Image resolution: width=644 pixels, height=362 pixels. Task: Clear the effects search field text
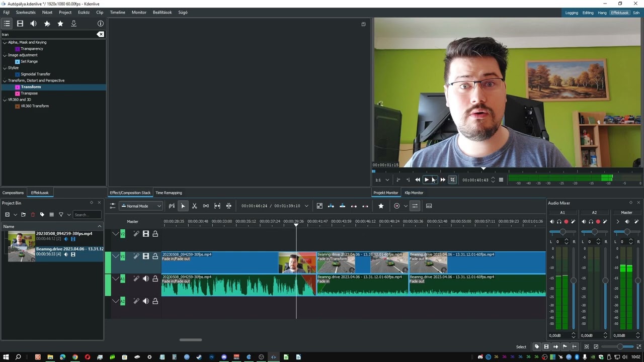coord(101,34)
